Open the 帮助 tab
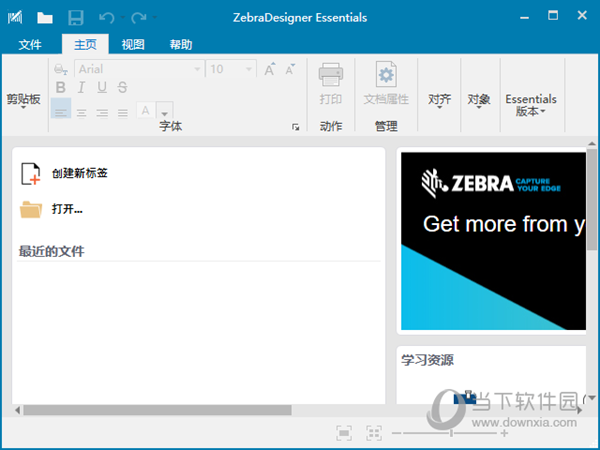 coord(181,44)
